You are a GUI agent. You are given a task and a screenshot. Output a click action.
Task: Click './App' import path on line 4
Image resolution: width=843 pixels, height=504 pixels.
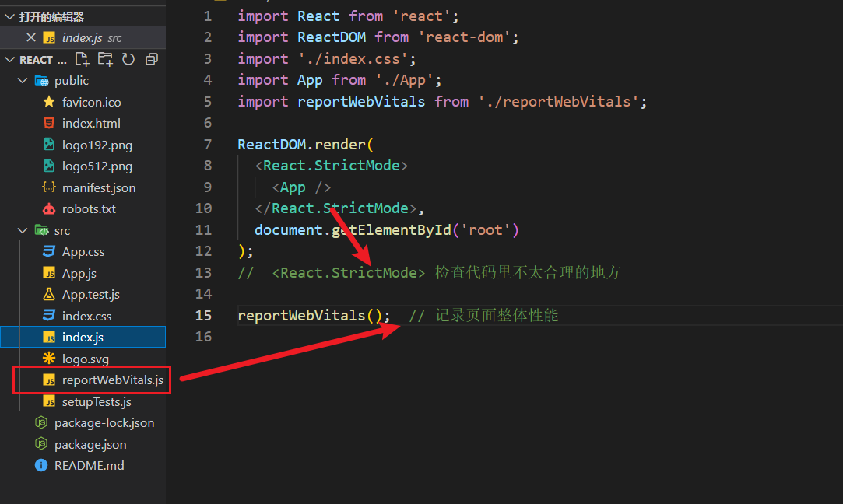(404, 80)
